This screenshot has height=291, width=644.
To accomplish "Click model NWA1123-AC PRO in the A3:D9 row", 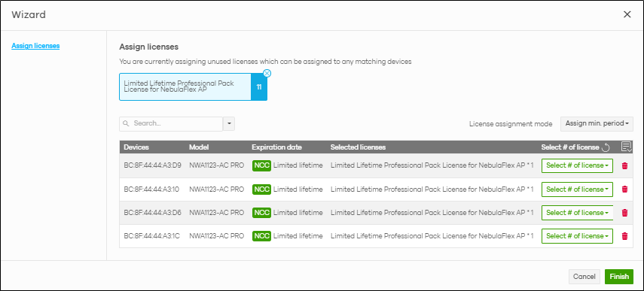I will pyautogui.click(x=216, y=165).
